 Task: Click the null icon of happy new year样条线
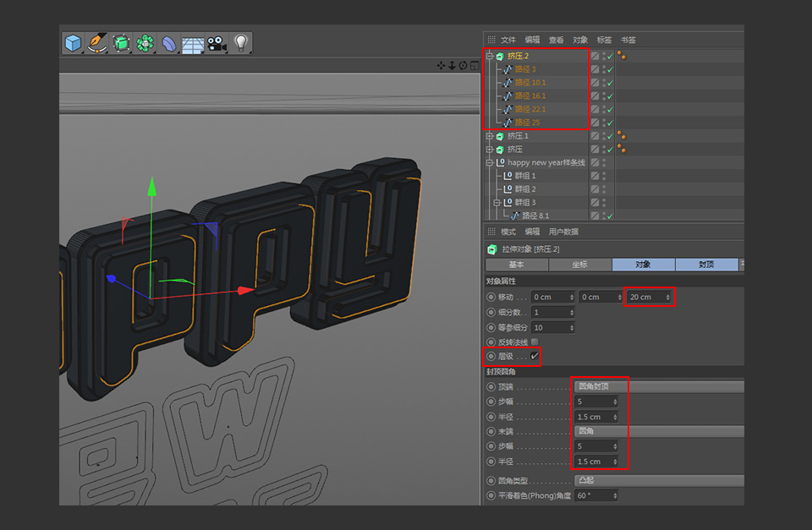click(500, 162)
